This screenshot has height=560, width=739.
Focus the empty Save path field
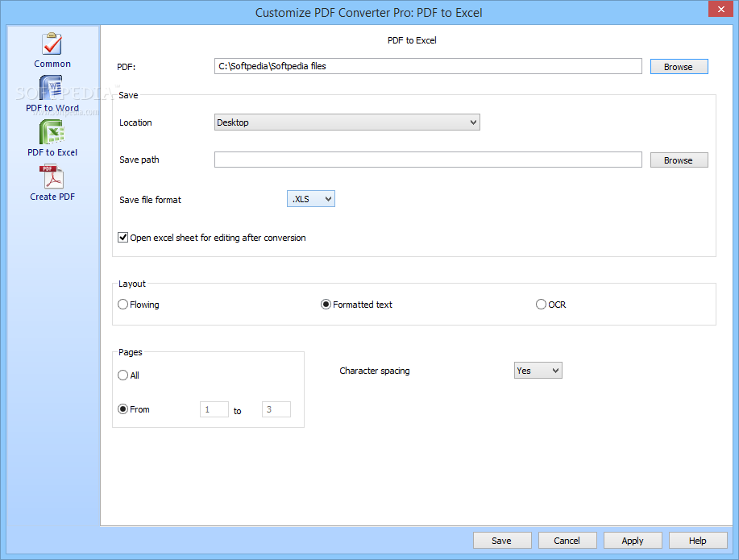coord(428,160)
